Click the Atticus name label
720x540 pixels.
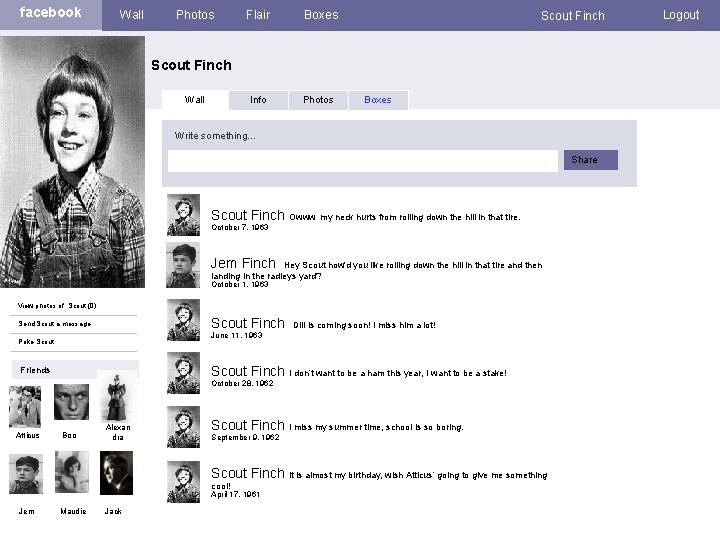point(28,435)
